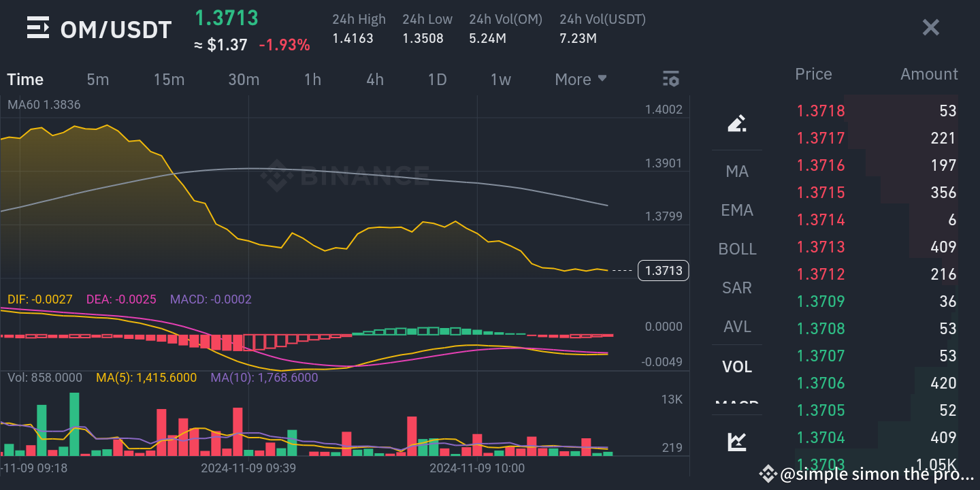Select the drawing tools pencil icon

pos(737,122)
